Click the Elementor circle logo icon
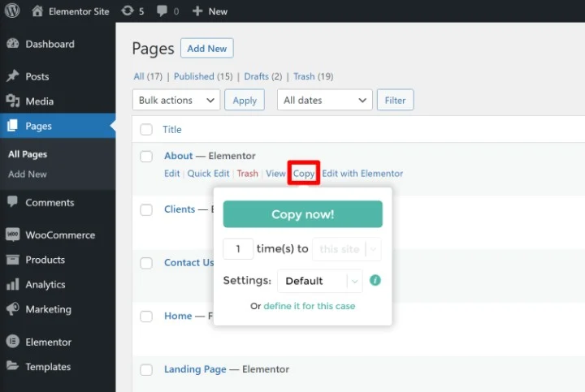Screen dimensions: 585x392 13,342
